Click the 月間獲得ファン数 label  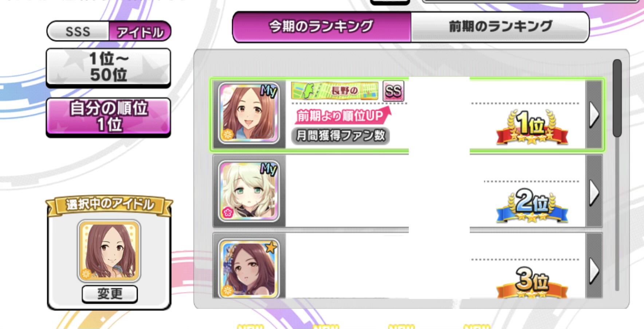[341, 136]
